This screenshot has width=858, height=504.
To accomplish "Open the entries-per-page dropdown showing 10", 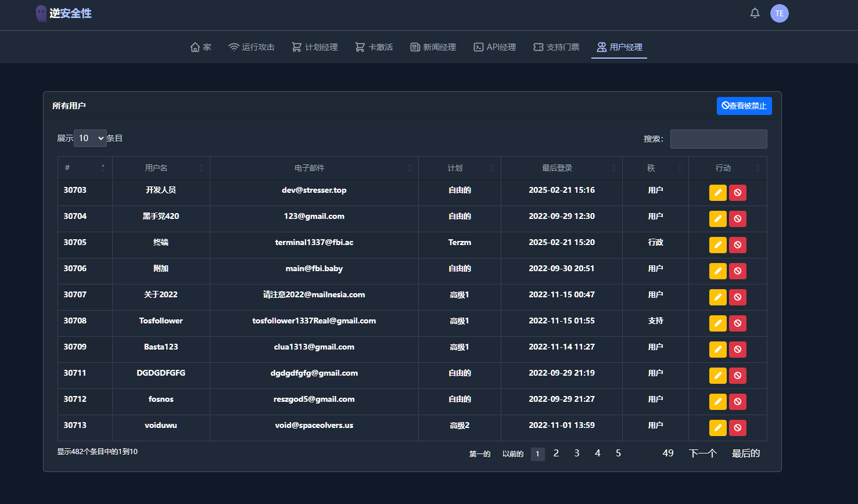I will 90,138.
